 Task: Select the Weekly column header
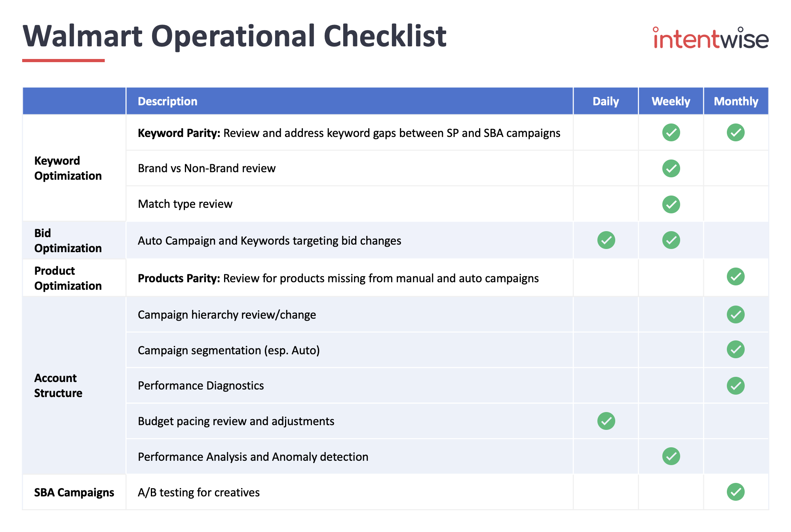pos(671,101)
